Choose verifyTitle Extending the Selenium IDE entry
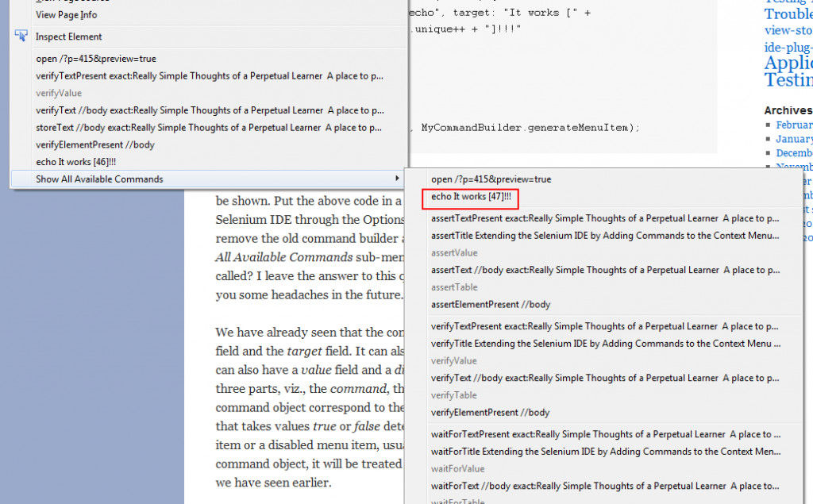813x504 pixels. tap(606, 343)
